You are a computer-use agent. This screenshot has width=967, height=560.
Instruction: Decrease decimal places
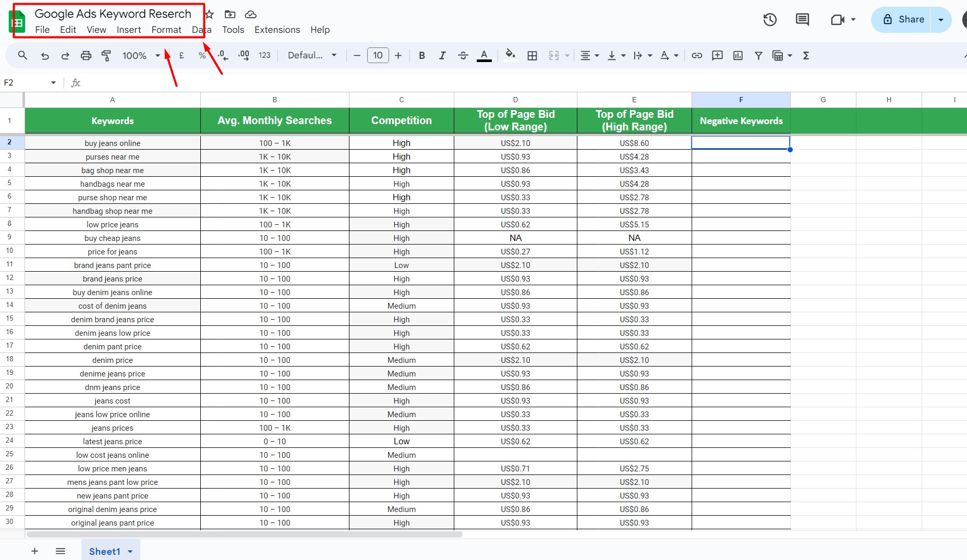[x=223, y=55]
